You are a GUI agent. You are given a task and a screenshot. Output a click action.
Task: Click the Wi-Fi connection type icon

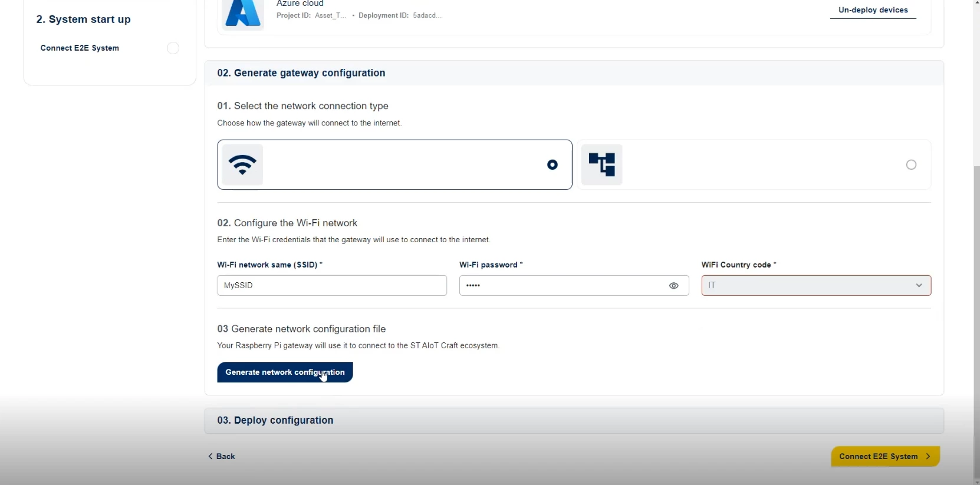[x=242, y=164]
